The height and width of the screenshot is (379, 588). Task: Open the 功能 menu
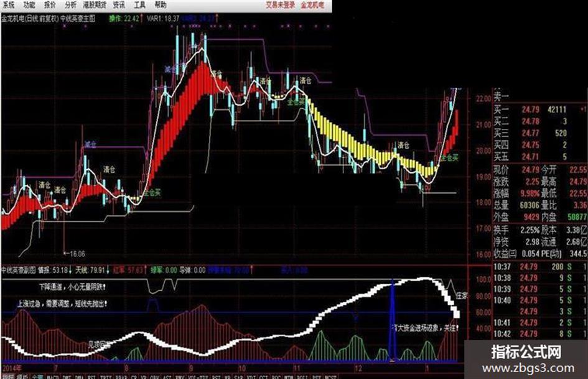(29, 5)
